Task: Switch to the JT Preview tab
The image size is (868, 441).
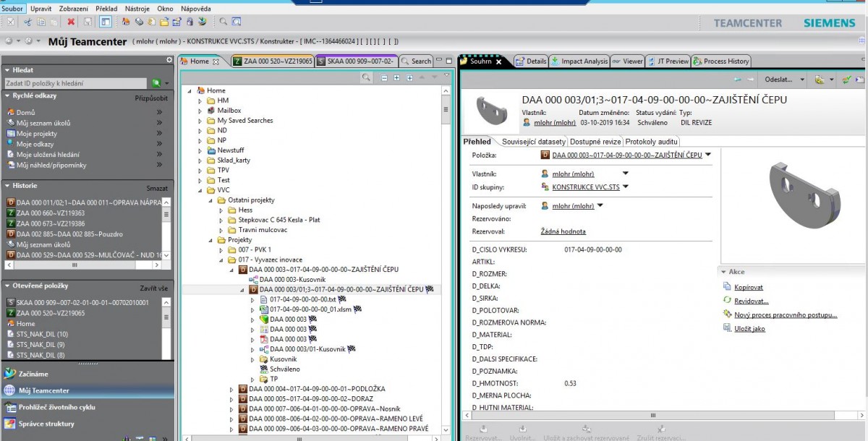Action: [x=668, y=61]
